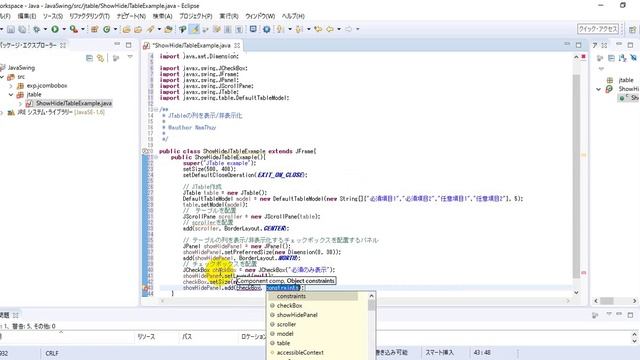
Task: Open the プロジェクト(P) menu
Action: 196,16
